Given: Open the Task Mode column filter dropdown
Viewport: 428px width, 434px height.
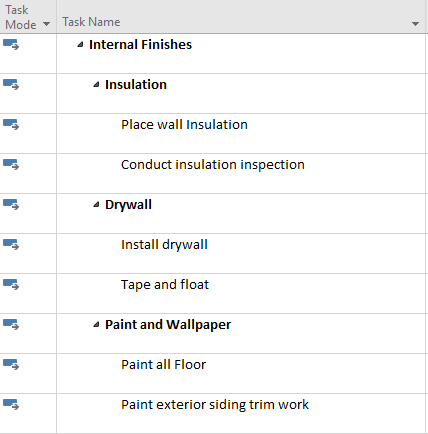Looking at the screenshot, I should pos(47,24).
